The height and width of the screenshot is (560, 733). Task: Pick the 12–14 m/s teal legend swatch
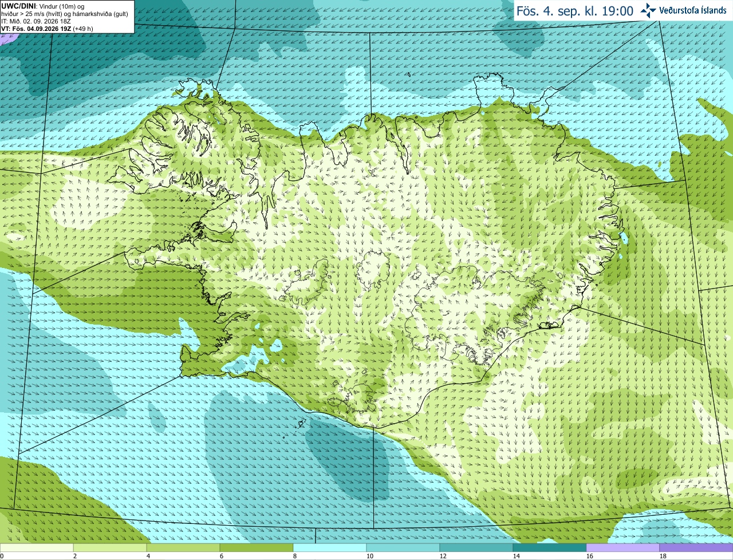click(x=476, y=548)
